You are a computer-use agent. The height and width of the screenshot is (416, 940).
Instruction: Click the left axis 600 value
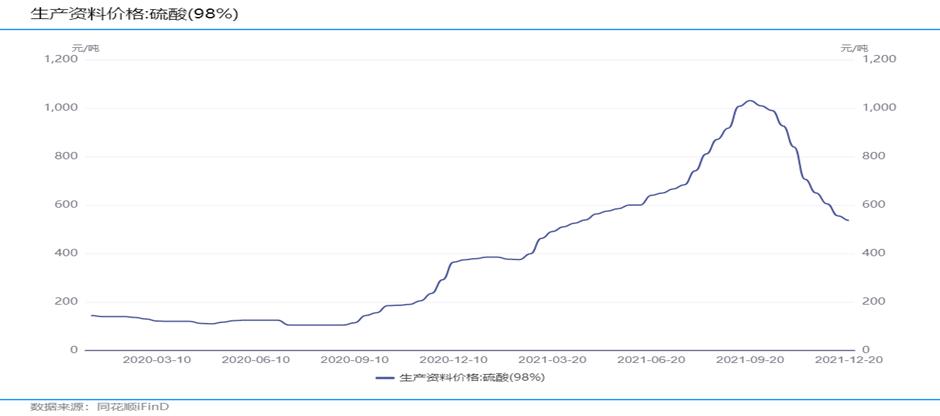pos(67,205)
